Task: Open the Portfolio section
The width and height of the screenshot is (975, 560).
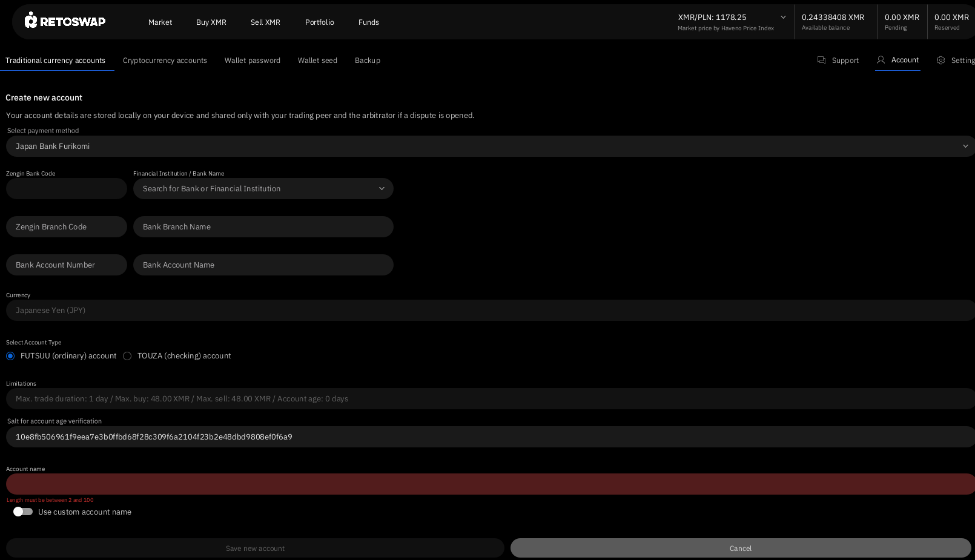Action: pos(319,22)
